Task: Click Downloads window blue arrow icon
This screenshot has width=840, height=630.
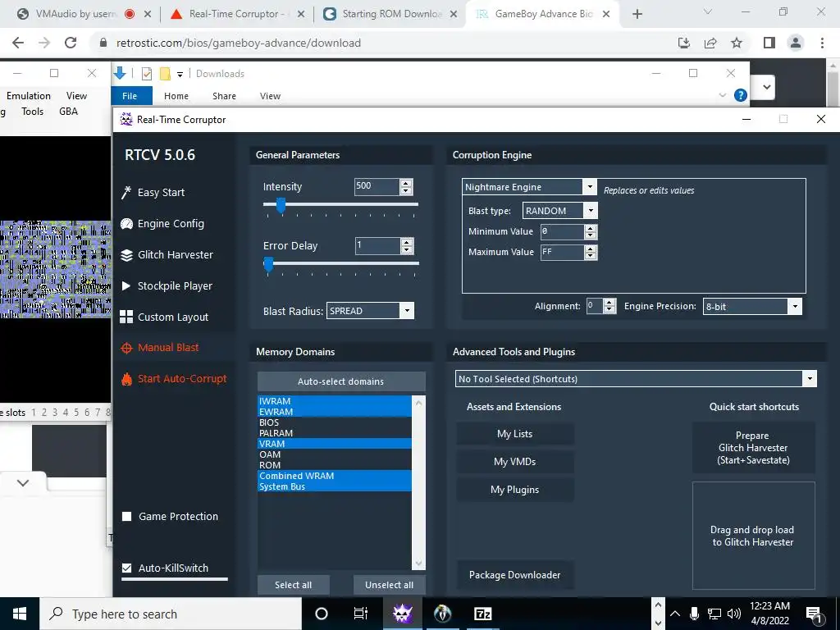Action: pyautogui.click(x=120, y=73)
